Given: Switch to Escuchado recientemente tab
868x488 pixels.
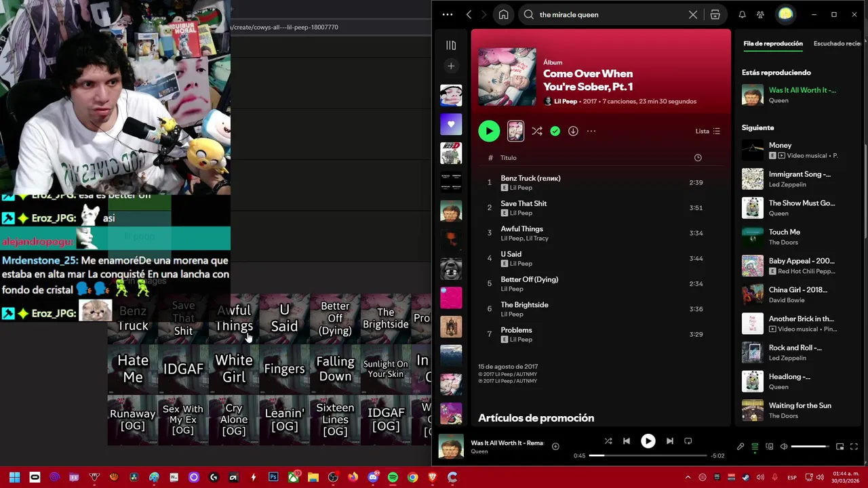Looking at the screenshot, I should pyautogui.click(x=838, y=43).
